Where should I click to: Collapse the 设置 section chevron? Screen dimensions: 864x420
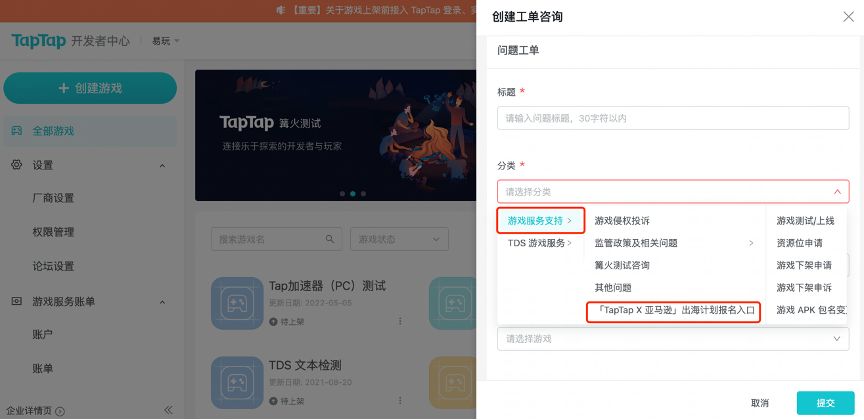(163, 165)
